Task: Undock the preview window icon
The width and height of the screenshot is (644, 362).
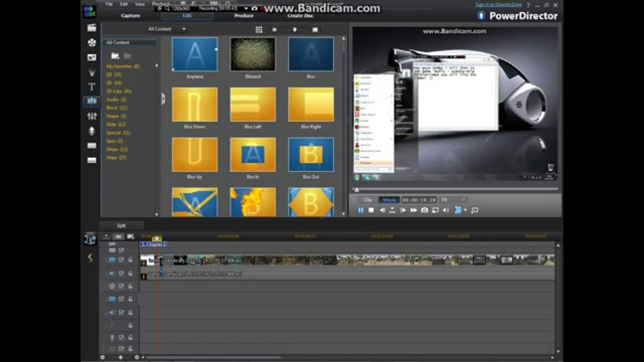Action: point(474,210)
